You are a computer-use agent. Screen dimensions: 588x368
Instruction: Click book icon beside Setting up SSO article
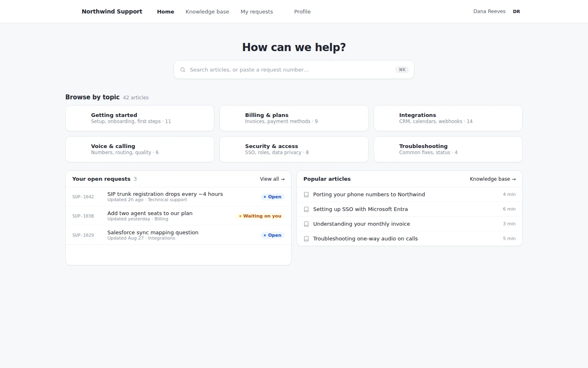coord(306,209)
